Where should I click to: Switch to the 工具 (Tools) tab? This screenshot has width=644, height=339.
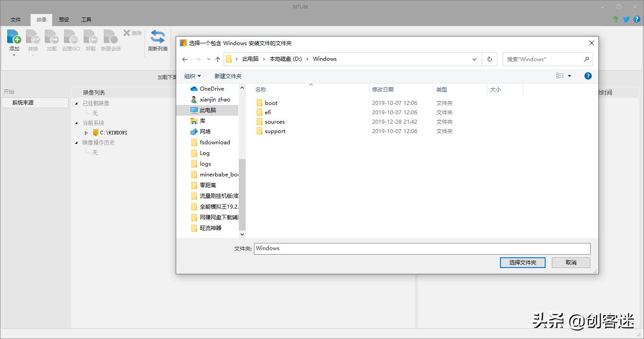coord(86,20)
